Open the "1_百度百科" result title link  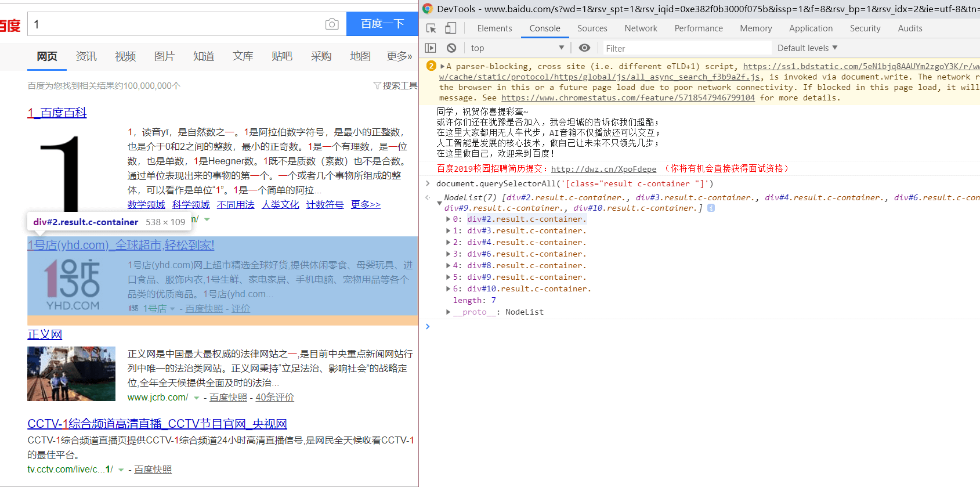[57, 113]
